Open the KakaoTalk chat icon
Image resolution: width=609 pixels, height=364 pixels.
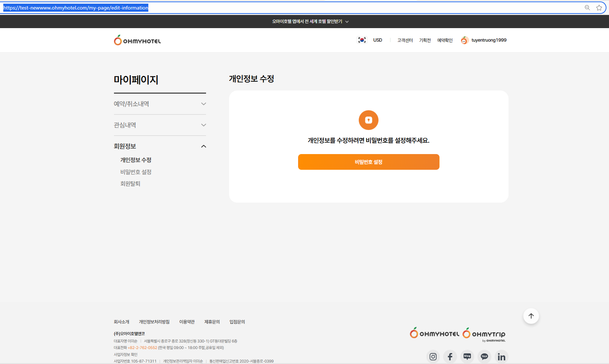point(484,356)
